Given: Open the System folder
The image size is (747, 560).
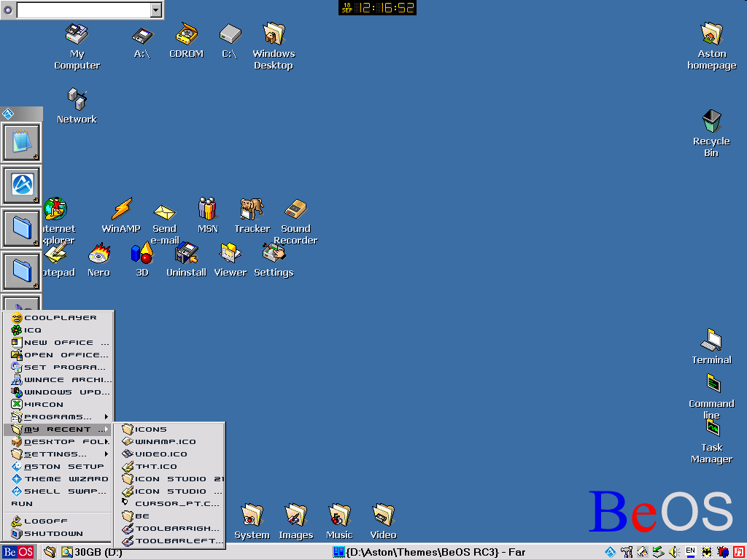Looking at the screenshot, I should click(252, 522).
